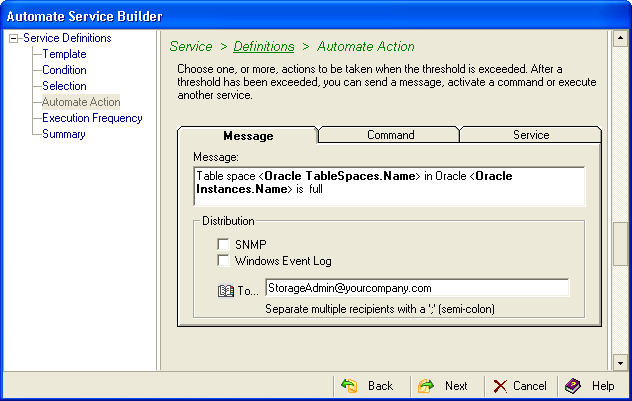Open address book icon beside To...

click(x=226, y=291)
